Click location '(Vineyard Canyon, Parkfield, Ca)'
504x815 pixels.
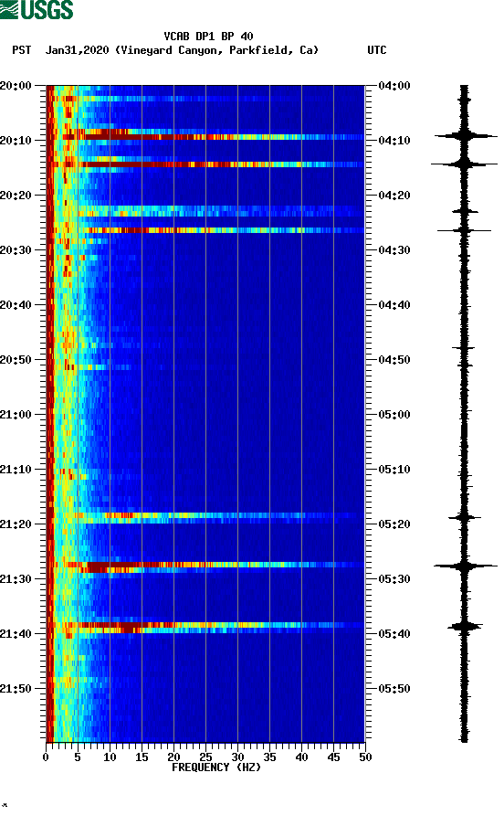[216, 50]
